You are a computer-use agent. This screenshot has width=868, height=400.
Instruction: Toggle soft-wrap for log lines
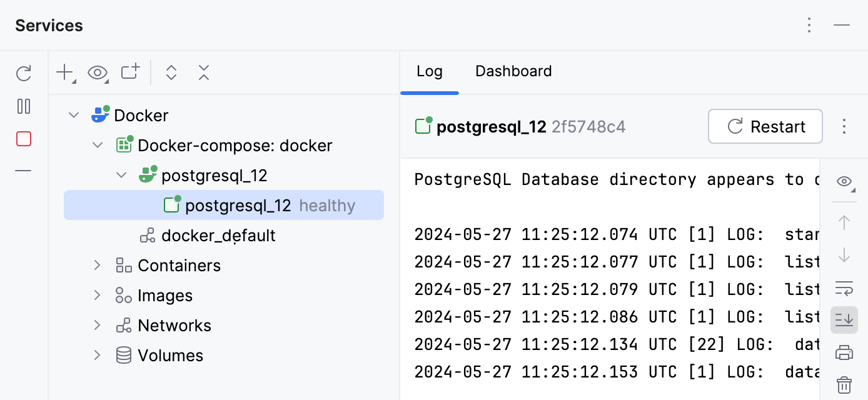844,289
